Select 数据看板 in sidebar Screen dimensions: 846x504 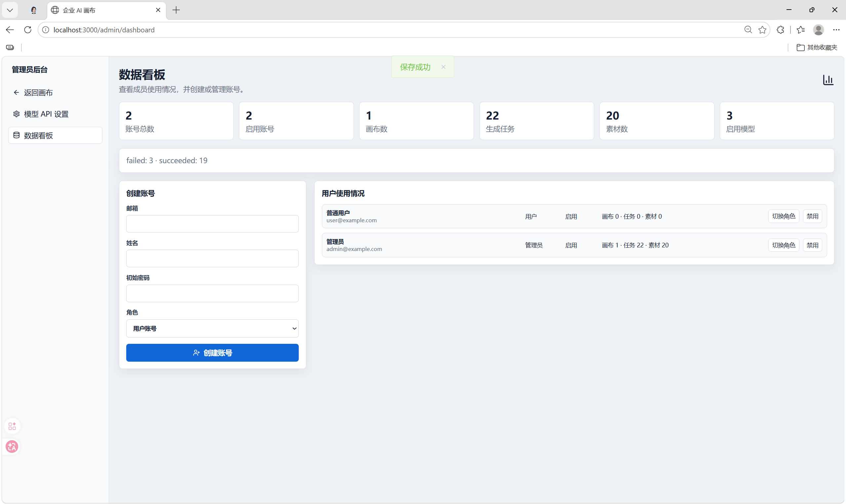click(56, 135)
